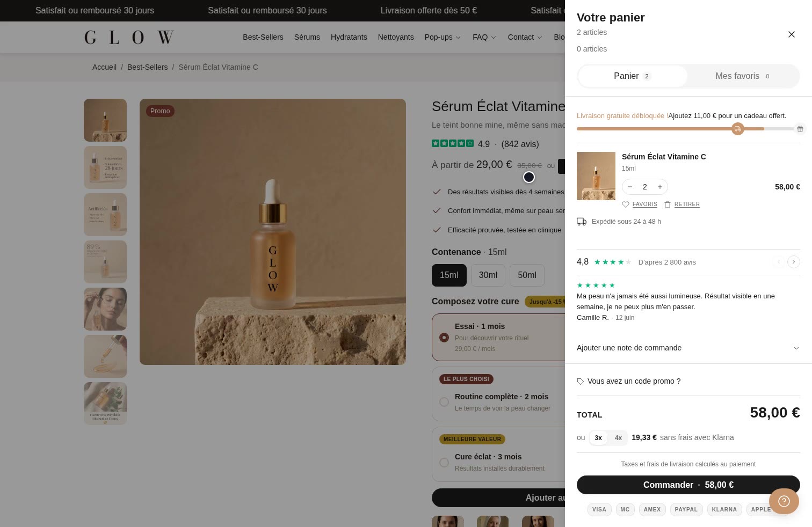Image resolution: width=812 pixels, height=527 pixels.
Task: Expand the Ajouter une note de commande section
Action: [x=688, y=348]
